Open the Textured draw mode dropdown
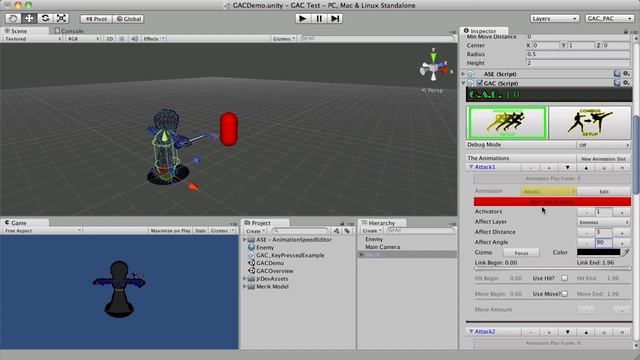The width and height of the screenshot is (640, 360). [33, 39]
